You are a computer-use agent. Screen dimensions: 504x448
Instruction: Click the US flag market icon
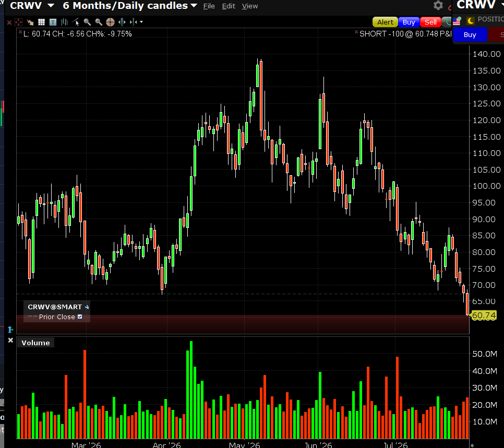coord(457,21)
